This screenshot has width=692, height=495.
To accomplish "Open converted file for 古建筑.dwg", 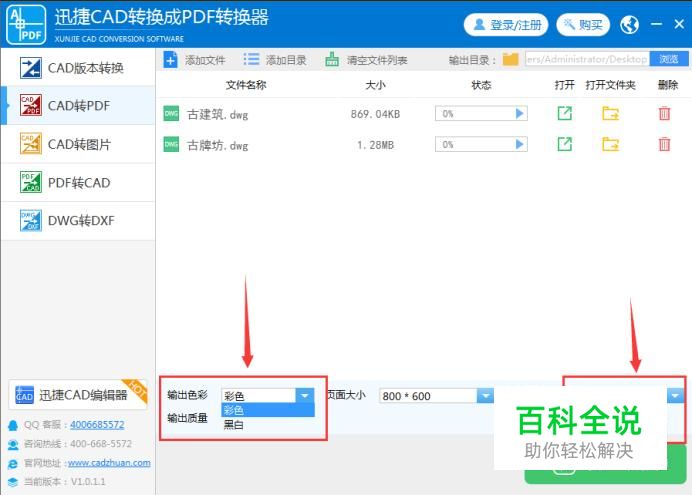I will point(564,113).
